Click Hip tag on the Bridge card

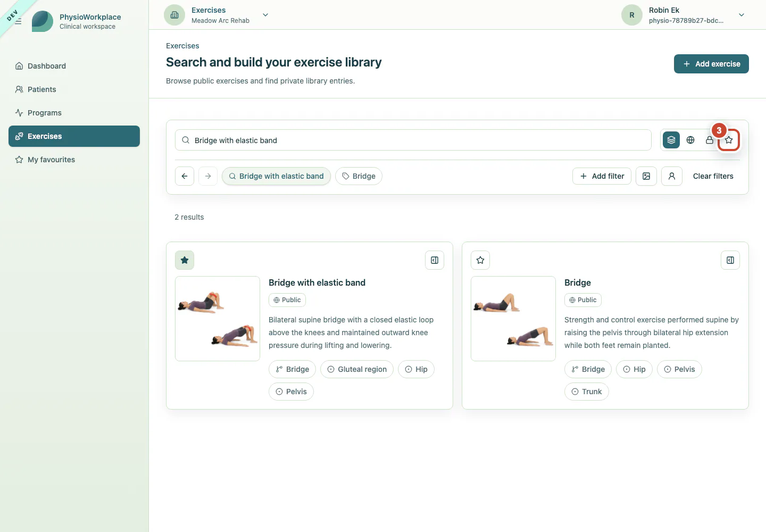click(x=634, y=369)
